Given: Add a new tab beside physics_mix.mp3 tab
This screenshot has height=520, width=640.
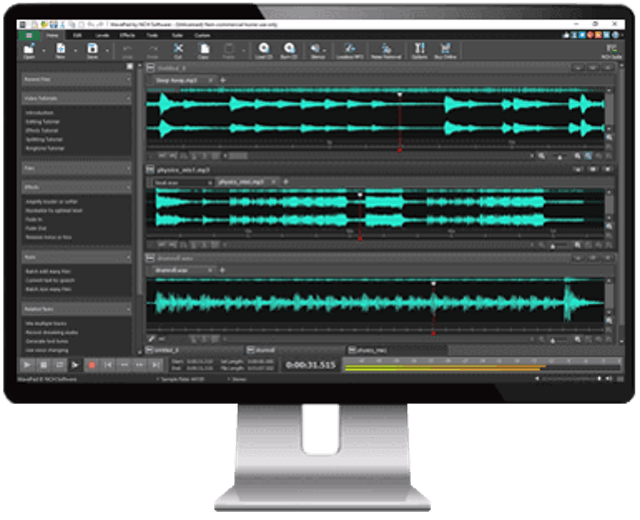Looking at the screenshot, I should click(x=286, y=182).
